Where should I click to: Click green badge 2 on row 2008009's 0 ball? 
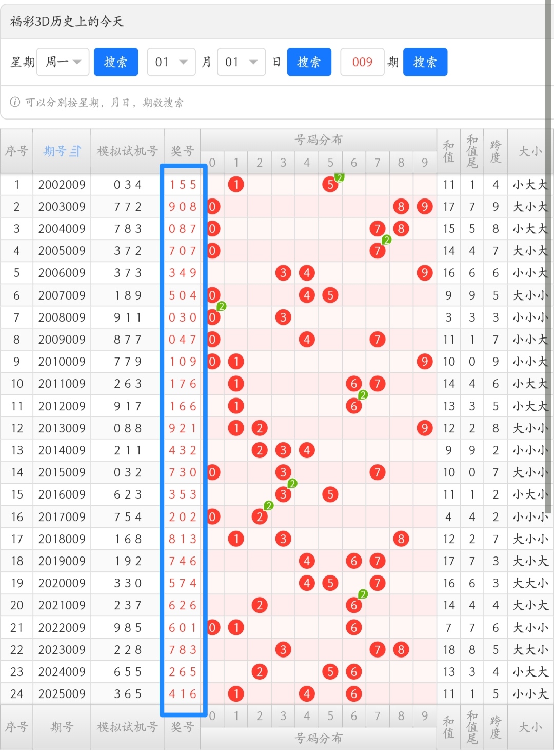pyautogui.click(x=222, y=306)
